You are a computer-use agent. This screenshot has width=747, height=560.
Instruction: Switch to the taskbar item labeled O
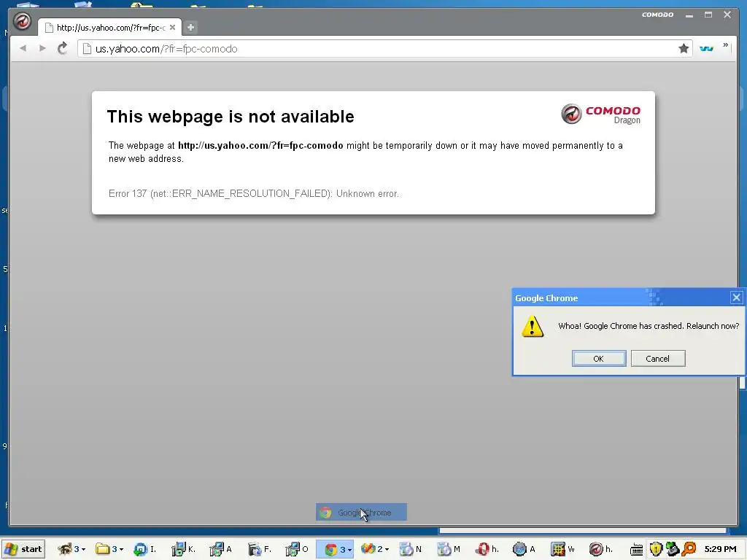pyautogui.click(x=298, y=549)
